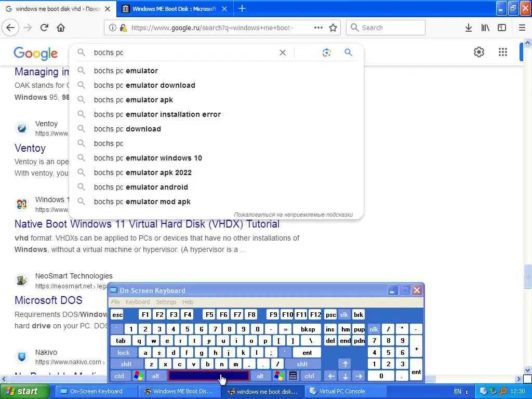The image size is (532, 399).
Task: Clear the Google search box with X
Action: (282, 52)
